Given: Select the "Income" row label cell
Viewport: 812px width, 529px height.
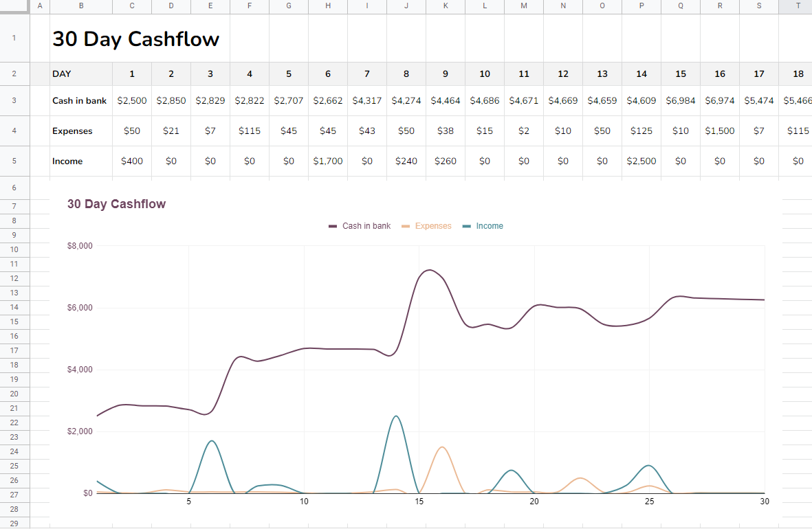Looking at the screenshot, I should point(66,161).
